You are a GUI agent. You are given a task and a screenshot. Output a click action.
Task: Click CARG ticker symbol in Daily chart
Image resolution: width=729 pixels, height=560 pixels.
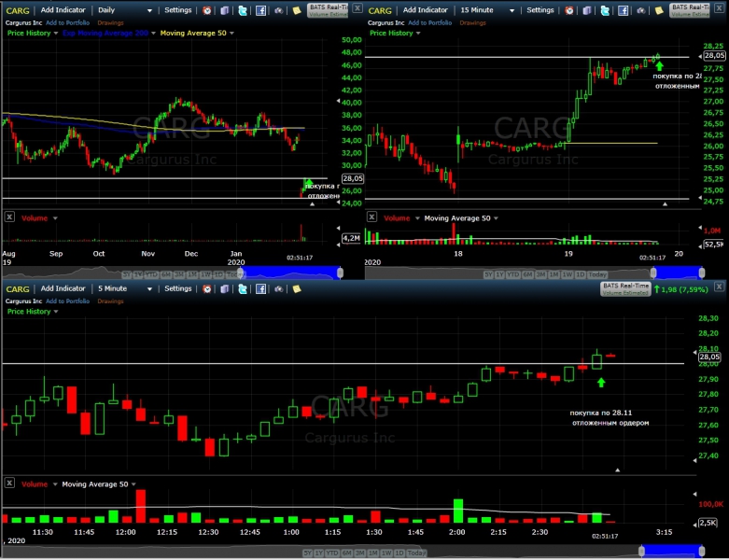[x=17, y=10]
